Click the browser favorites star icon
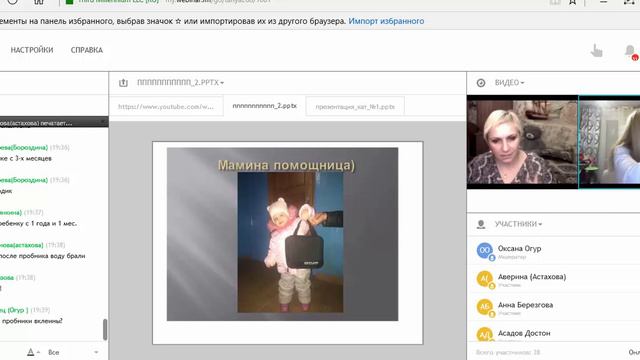This screenshot has height=360, width=640. (573, 2)
